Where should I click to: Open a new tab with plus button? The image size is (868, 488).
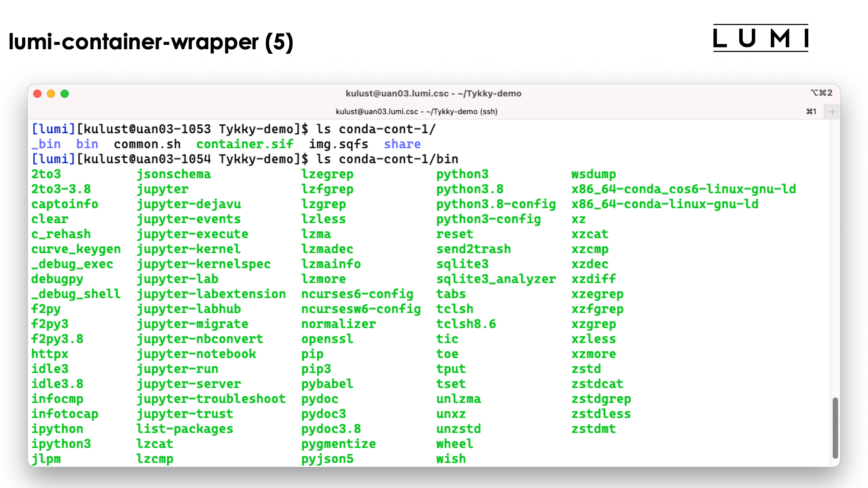pyautogui.click(x=832, y=112)
